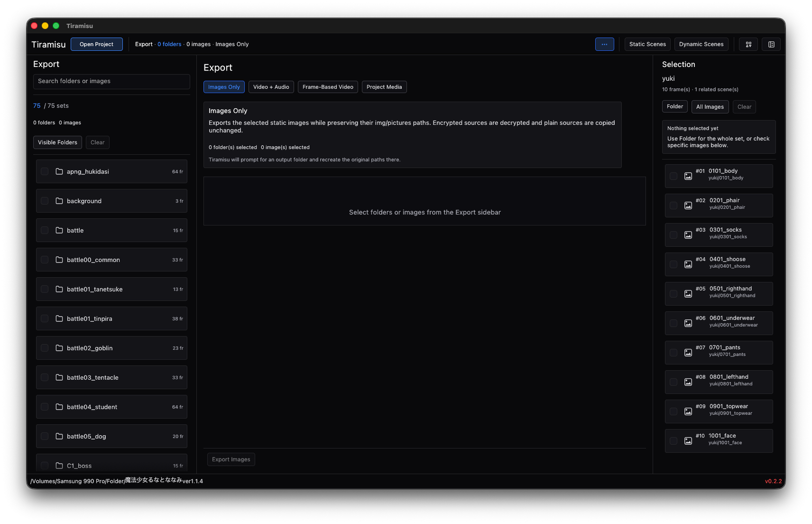
Task: Check the apng_hukidasi folder checkbox
Action: click(45, 172)
